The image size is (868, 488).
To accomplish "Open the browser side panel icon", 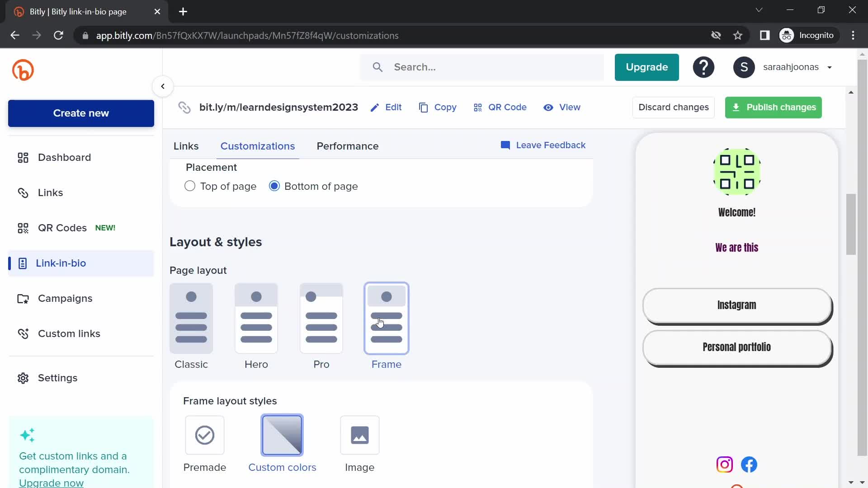I will (x=764, y=35).
